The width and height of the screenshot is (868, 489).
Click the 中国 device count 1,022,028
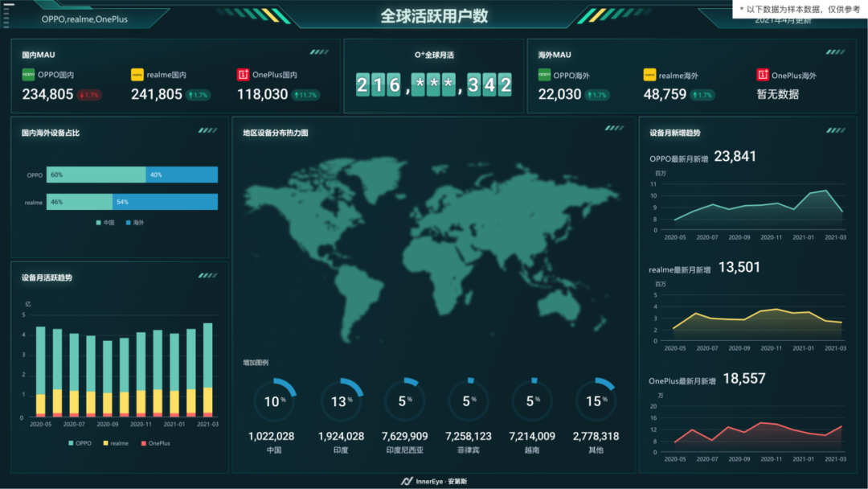click(272, 437)
